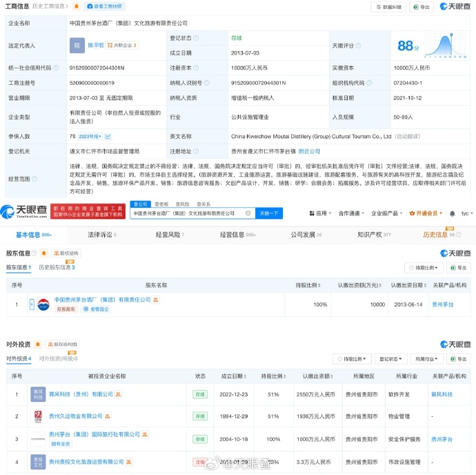Select the 查老板 search tab
Screen dimensions: 476x475
coord(161,204)
